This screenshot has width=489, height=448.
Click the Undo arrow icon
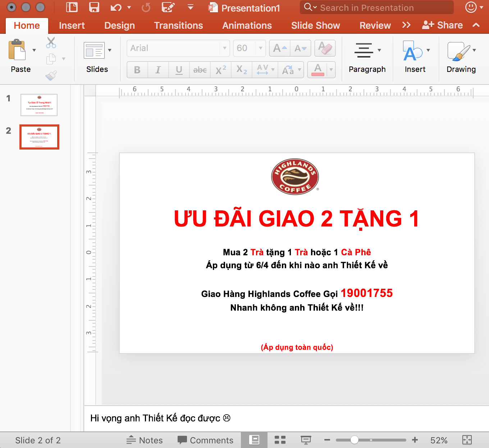[x=116, y=8]
